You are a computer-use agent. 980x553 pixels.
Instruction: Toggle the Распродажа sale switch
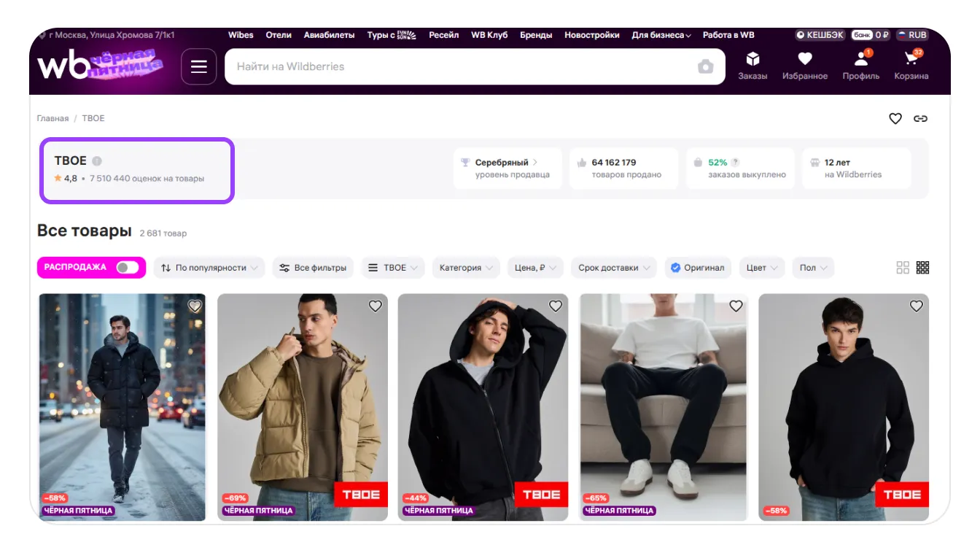127,268
